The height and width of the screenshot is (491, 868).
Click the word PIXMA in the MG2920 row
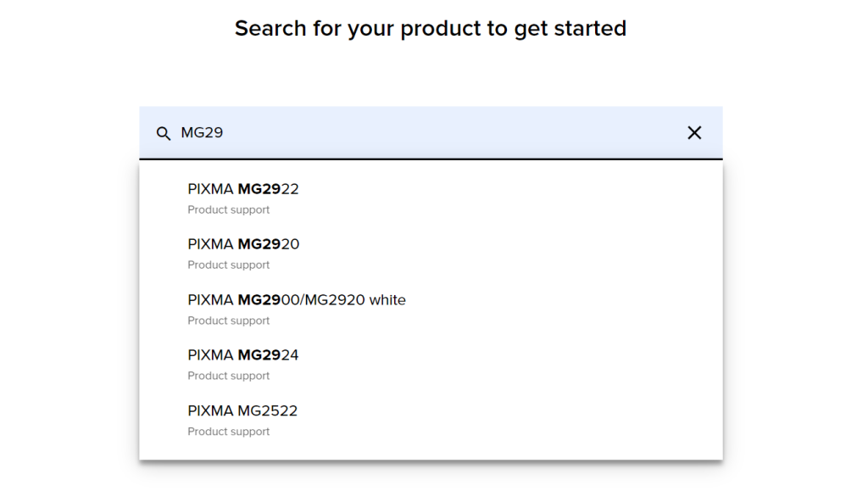[210, 245]
